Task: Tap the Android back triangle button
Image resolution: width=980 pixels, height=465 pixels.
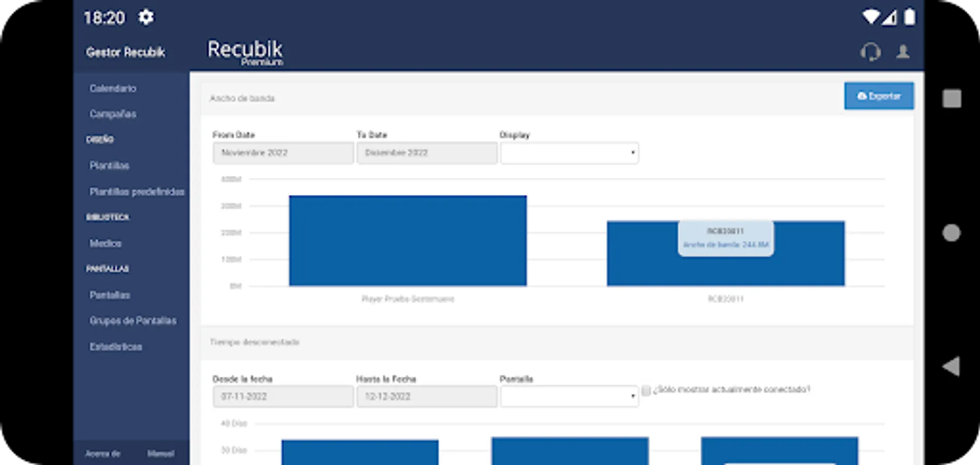Action: pos(951,366)
